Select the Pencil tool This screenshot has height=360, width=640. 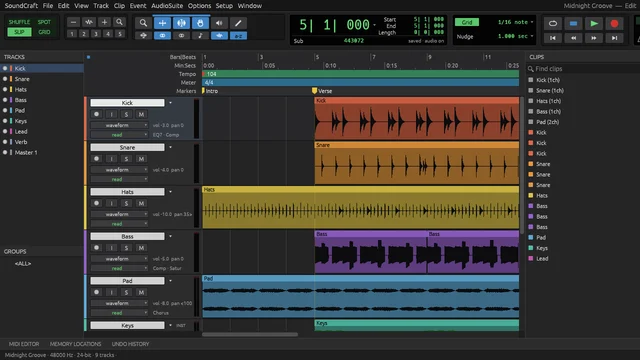[238, 23]
